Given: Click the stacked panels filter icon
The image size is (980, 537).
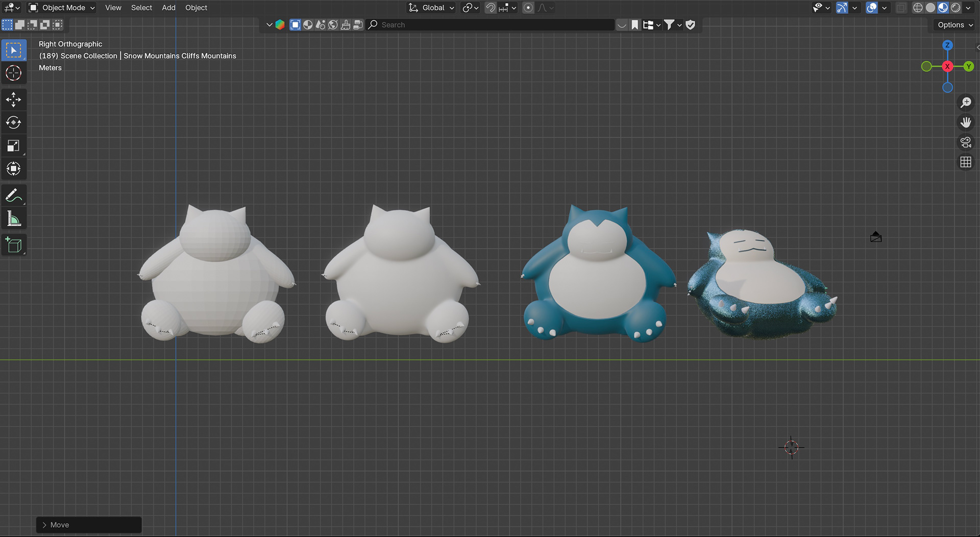Looking at the screenshot, I should click(358, 25).
